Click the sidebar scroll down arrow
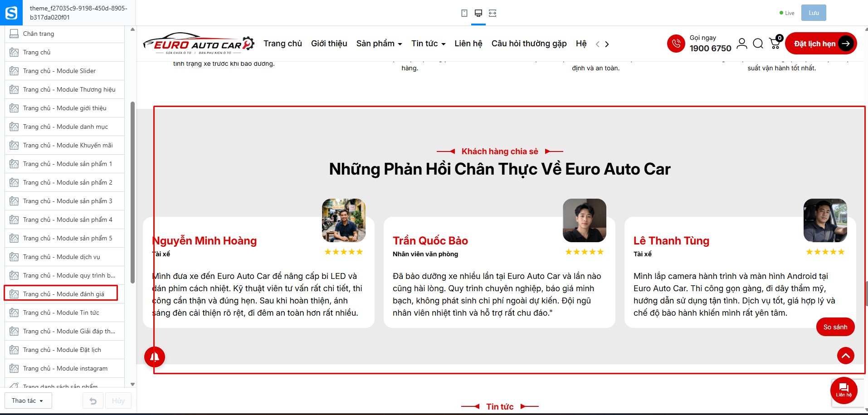The height and width of the screenshot is (415, 868). [x=132, y=384]
